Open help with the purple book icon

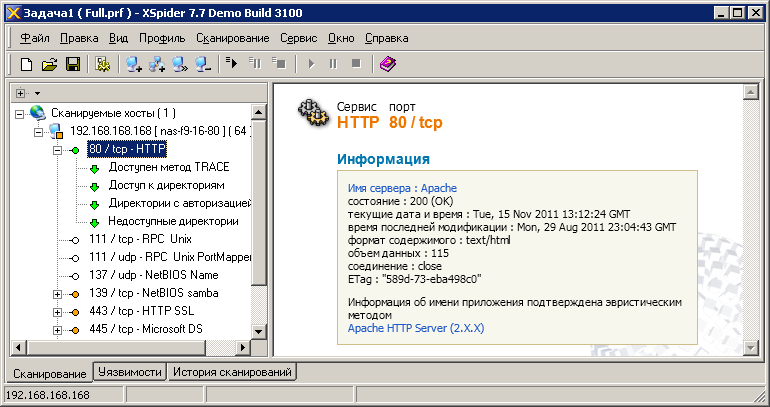(x=388, y=64)
